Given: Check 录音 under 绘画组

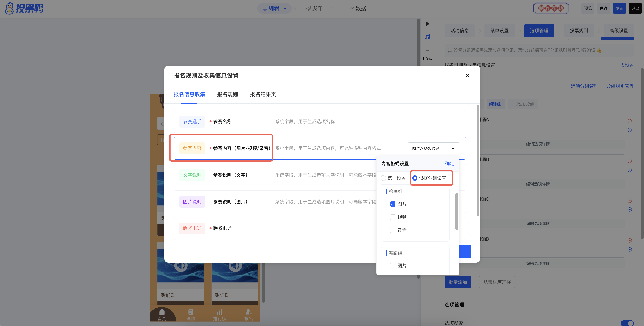Looking at the screenshot, I should point(393,230).
